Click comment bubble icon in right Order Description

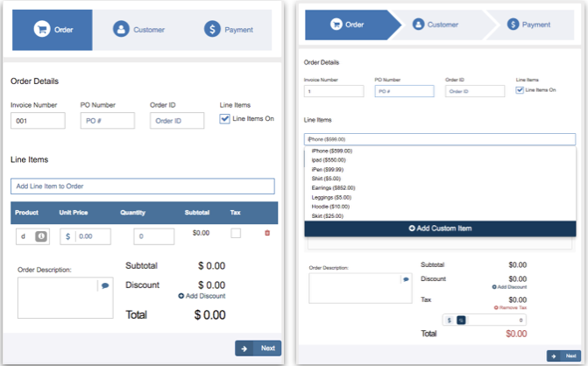tap(406, 279)
